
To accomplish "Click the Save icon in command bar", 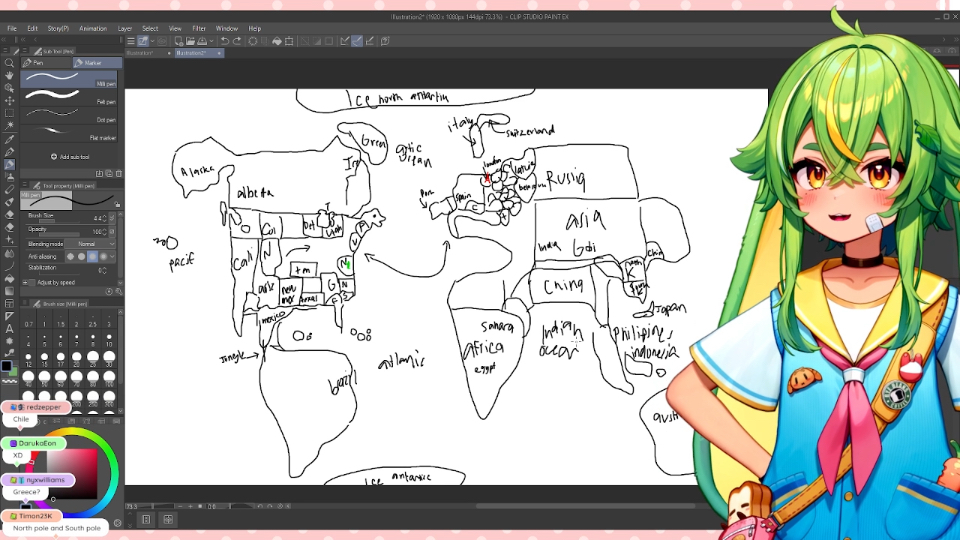I will coord(202,41).
